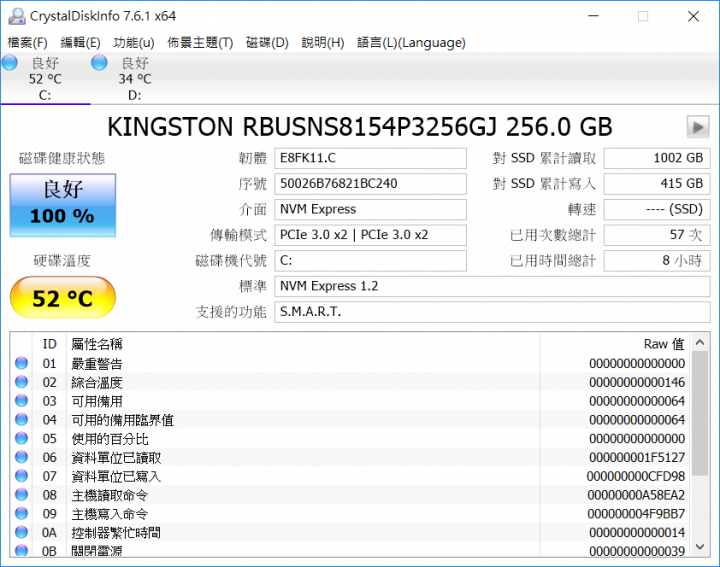Select raw value 000000001F5127
The width and height of the screenshot is (720, 567).
[637, 458]
